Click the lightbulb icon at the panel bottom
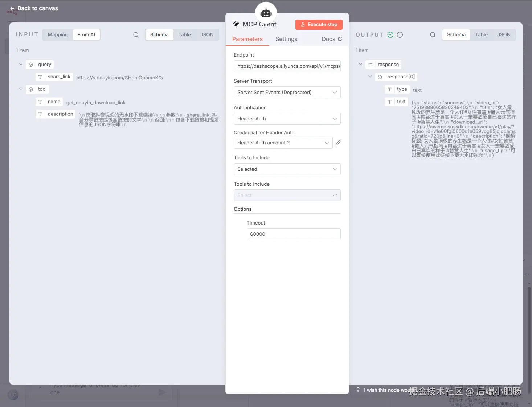 [358, 390]
